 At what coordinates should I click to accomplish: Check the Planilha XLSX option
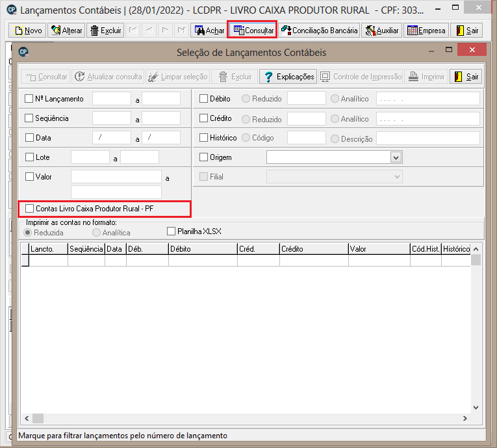coord(171,231)
